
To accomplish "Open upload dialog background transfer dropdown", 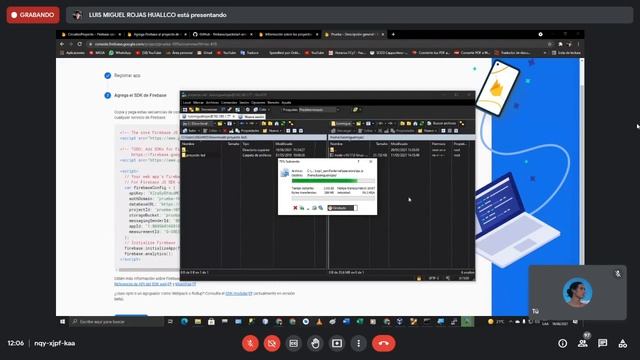I will [x=342, y=208].
